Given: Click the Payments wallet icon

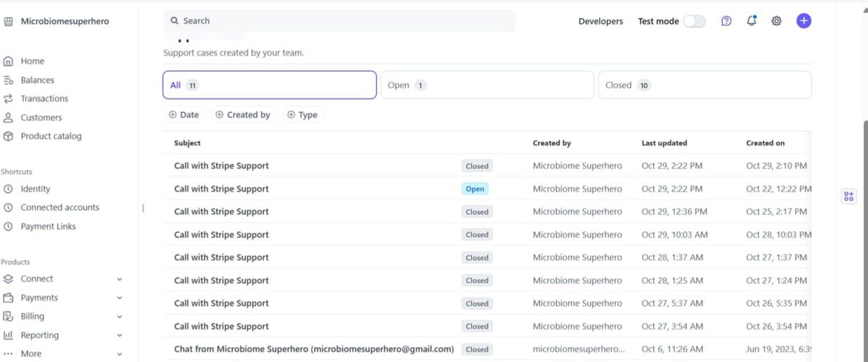Looking at the screenshot, I should click(9, 298).
